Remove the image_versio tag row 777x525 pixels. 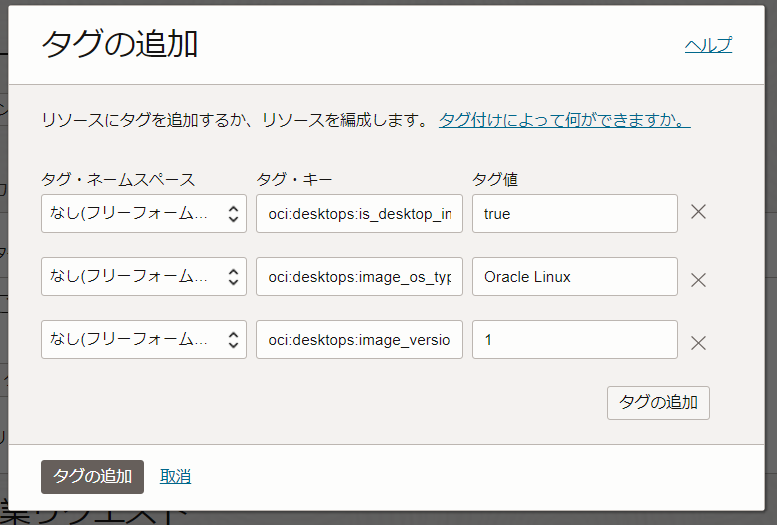coord(698,343)
